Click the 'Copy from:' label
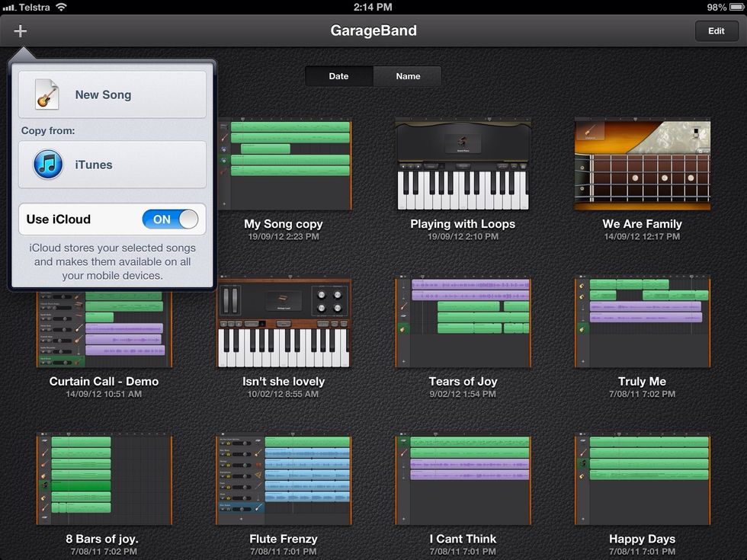This screenshot has width=747, height=560. [47, 130]
